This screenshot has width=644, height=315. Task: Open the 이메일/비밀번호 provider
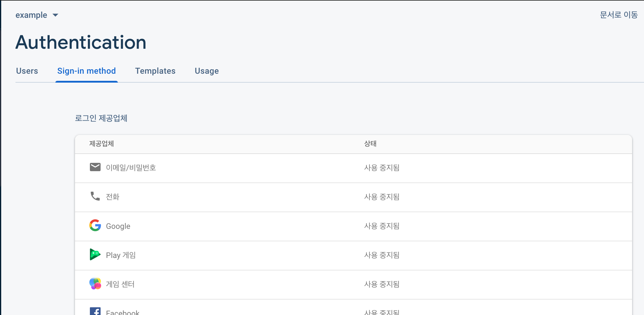point(354,168)
